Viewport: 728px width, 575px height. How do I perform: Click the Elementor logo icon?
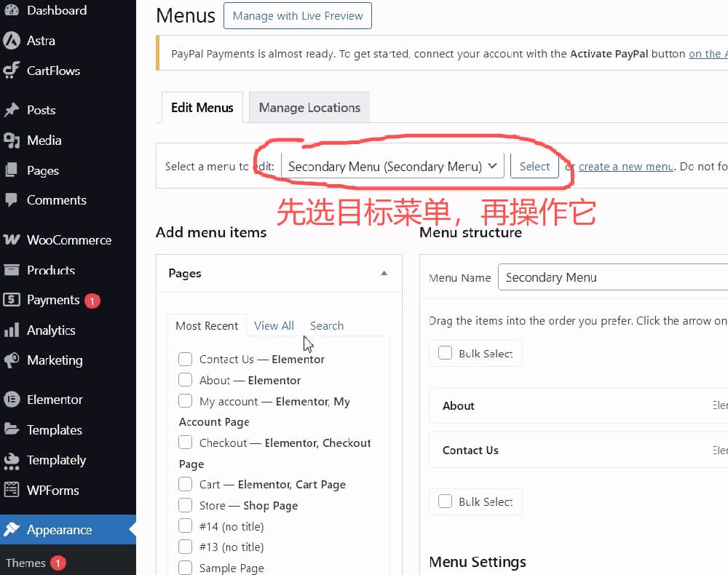pos(12,400)
